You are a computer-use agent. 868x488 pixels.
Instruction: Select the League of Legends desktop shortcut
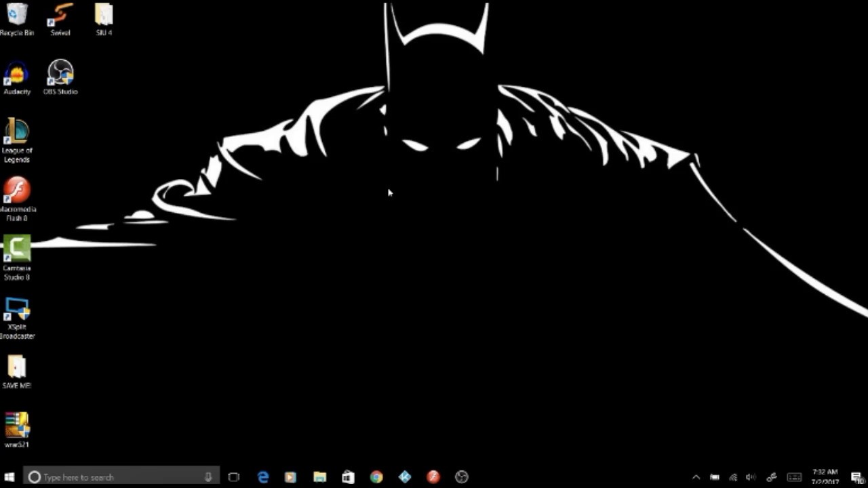coord(17,141)
